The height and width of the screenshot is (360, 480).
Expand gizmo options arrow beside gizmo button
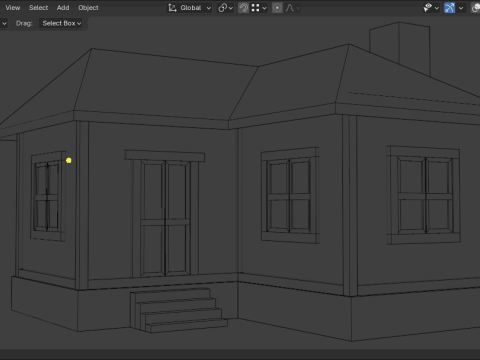(x=461, y=8)
